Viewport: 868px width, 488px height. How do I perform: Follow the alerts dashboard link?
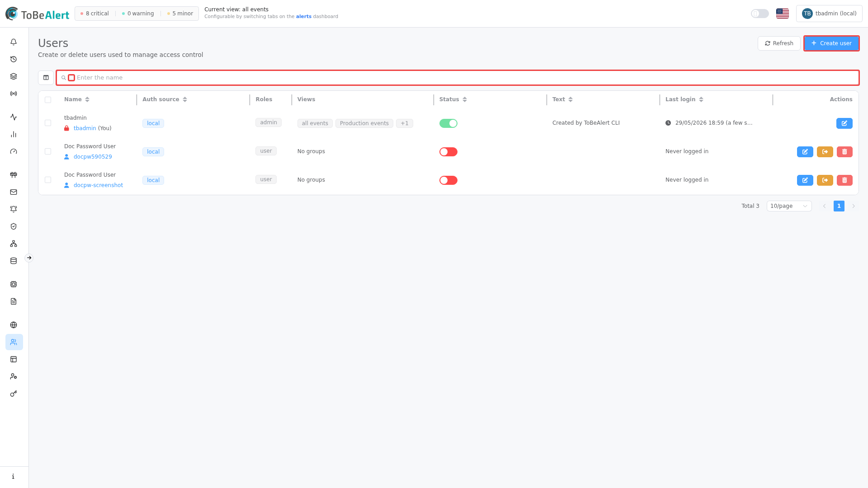tap(303, 16)
